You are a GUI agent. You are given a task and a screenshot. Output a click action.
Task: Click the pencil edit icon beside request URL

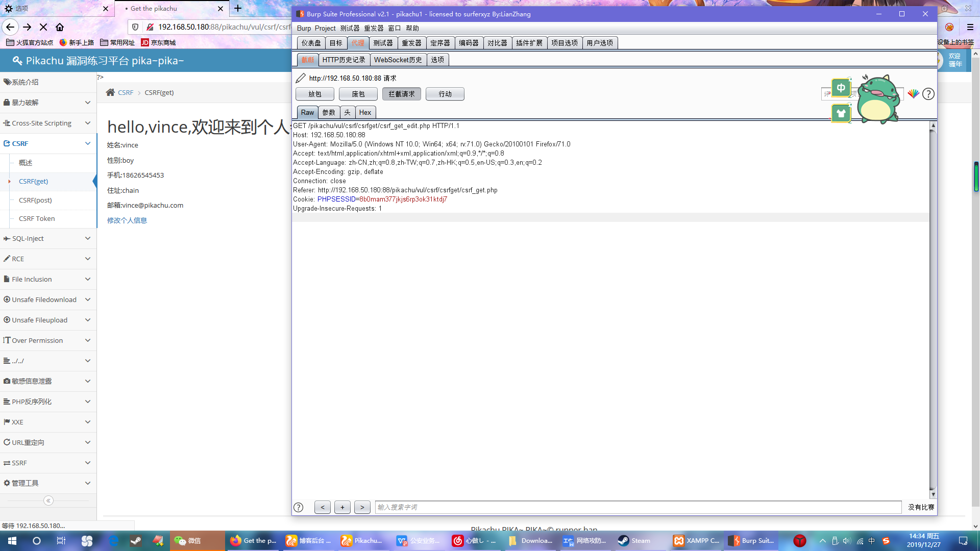tap(301, 78)
